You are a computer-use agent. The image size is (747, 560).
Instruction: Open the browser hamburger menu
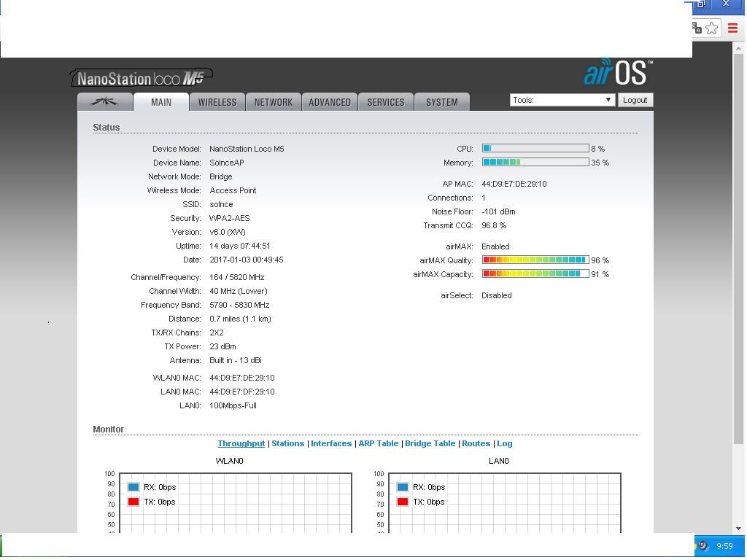(732, 28)
